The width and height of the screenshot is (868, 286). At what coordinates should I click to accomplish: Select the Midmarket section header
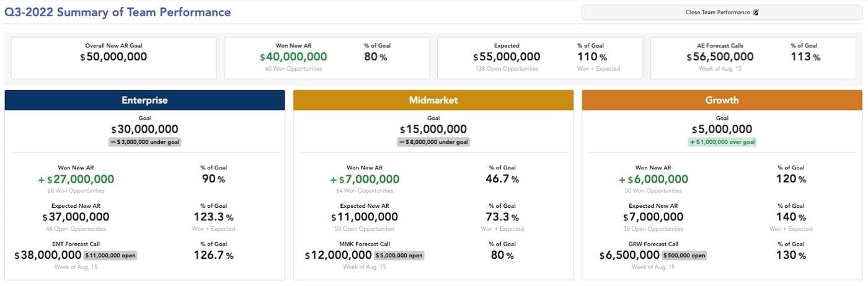[x=433, y=100]
